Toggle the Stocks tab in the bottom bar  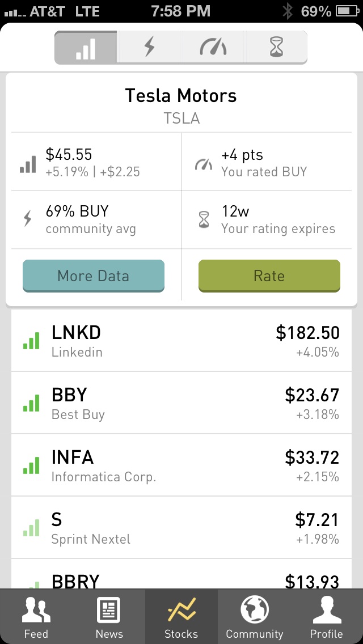click(x=181, y=616)
